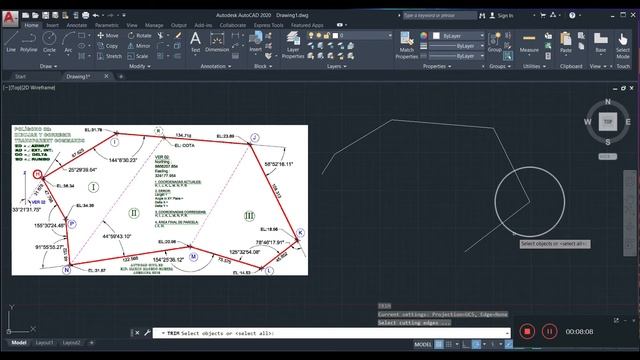Screen dimensions: 640x360
Task: Select the Arc tool
Action: pyautogui.click(x=68, y=42)
